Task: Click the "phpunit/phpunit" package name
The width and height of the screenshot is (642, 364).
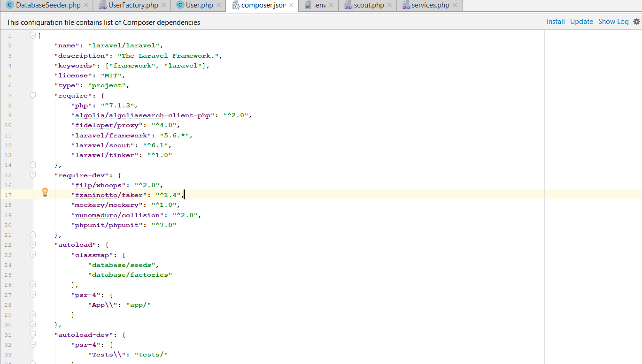Action: (107, 225)
